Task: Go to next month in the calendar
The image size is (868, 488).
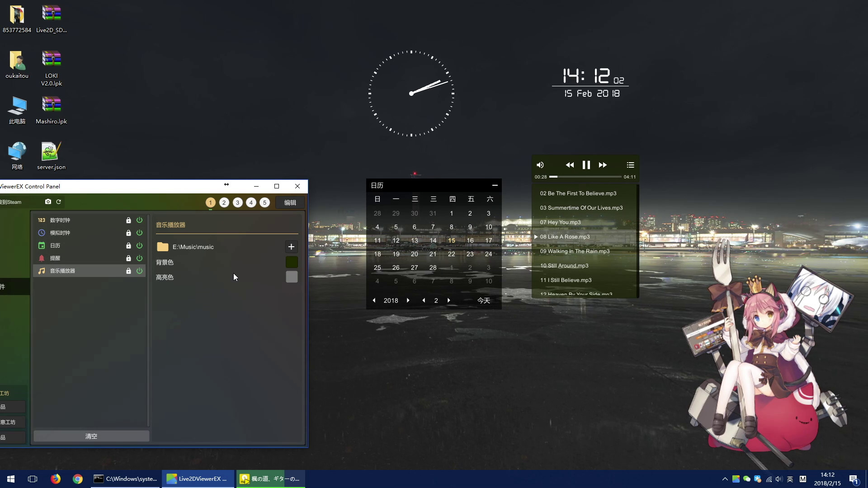Action: 449,300
